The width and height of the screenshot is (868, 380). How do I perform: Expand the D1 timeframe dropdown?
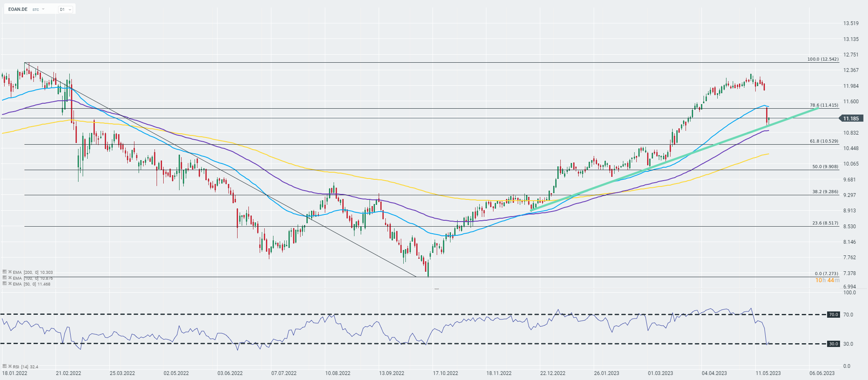[x=66, y=9]
